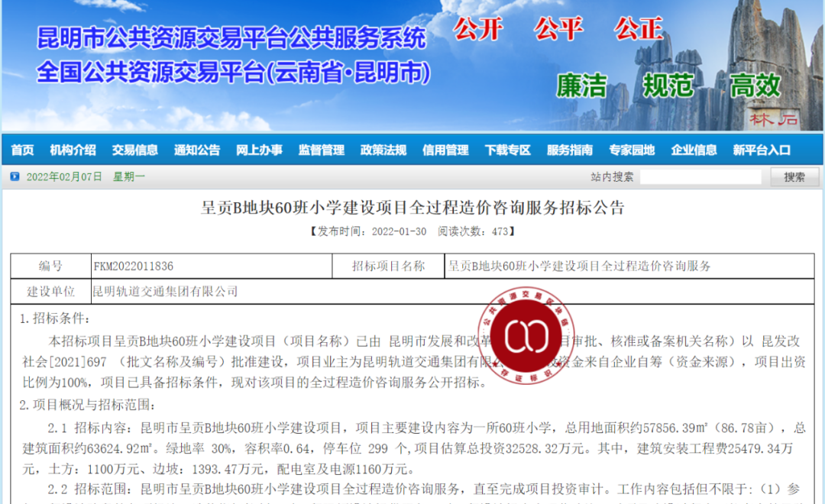The width and height of the screenshot is (825, 504).
Task: Click the heading 2.项目概况与招标范围：
Action: tap(87, 405)
